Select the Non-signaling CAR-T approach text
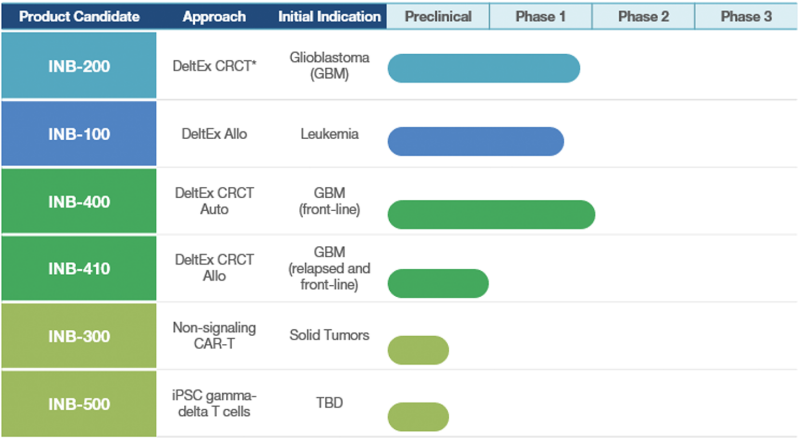This screenshot has width=801, height=438. tap(215, 335)
